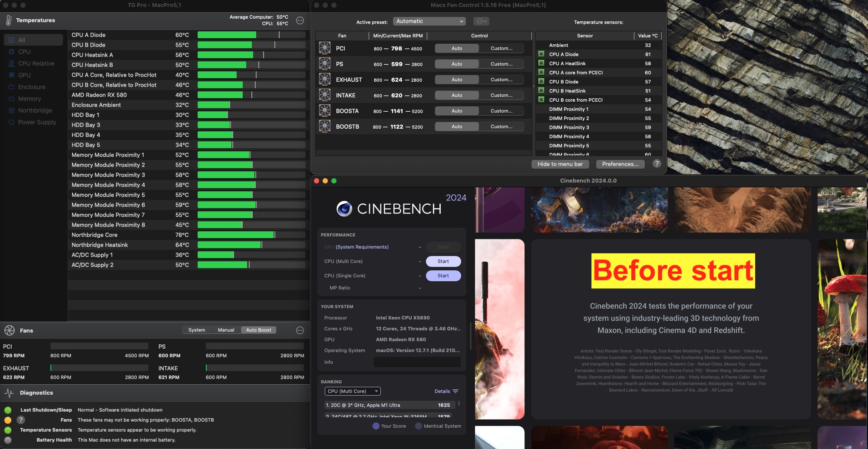This screenshot has width=868, height=449.
Task: Switch BOOSTA fan to Custom control
Action: tap(502, 111)
